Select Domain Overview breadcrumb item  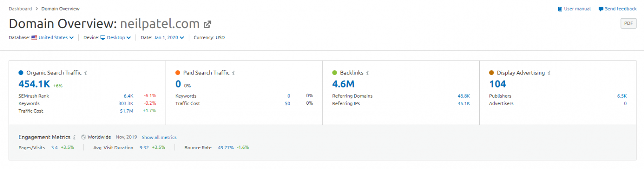coord(60,8)
